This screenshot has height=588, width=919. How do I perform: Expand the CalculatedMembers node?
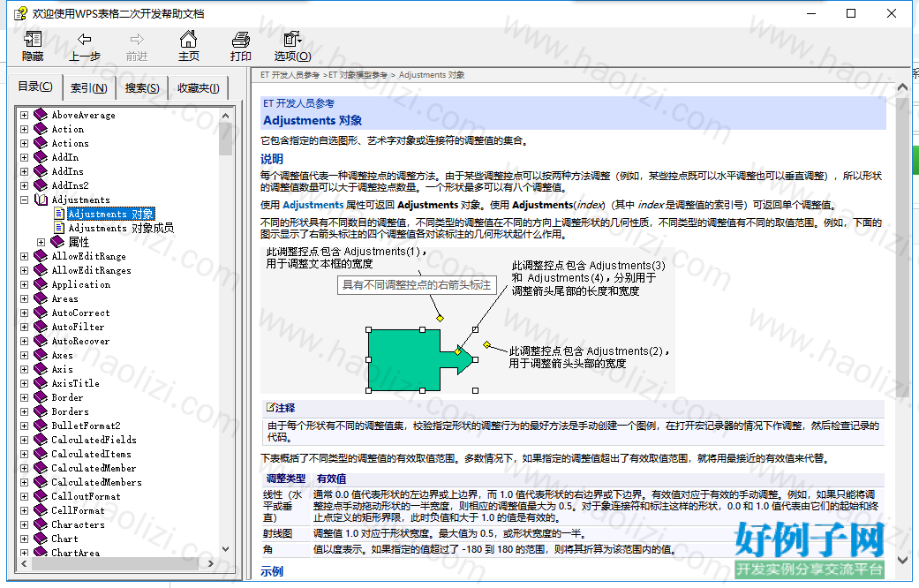click(24, 482)
